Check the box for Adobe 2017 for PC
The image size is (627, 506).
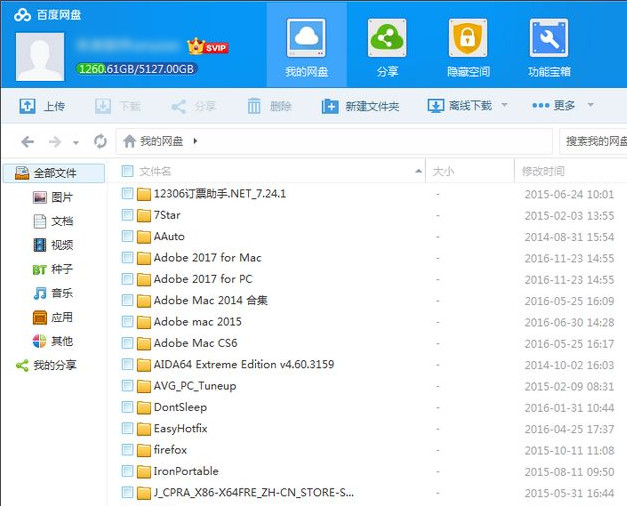click(128, 278)
